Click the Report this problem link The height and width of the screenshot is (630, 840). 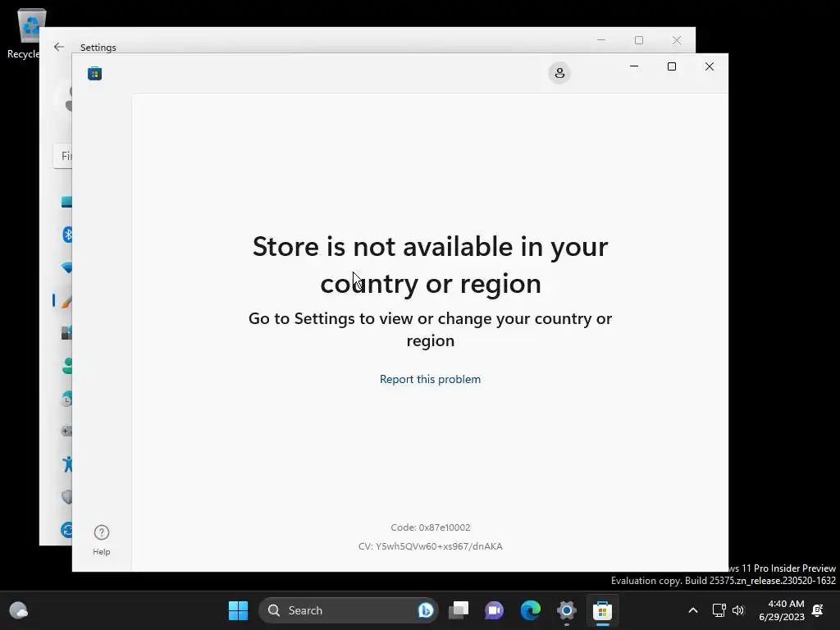click(430, 379)
